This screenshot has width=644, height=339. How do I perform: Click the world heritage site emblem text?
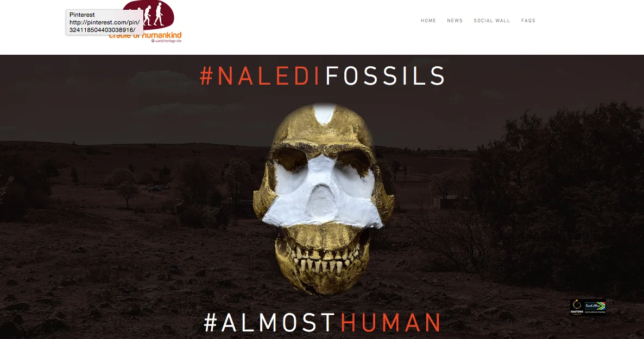click(166, 41)
